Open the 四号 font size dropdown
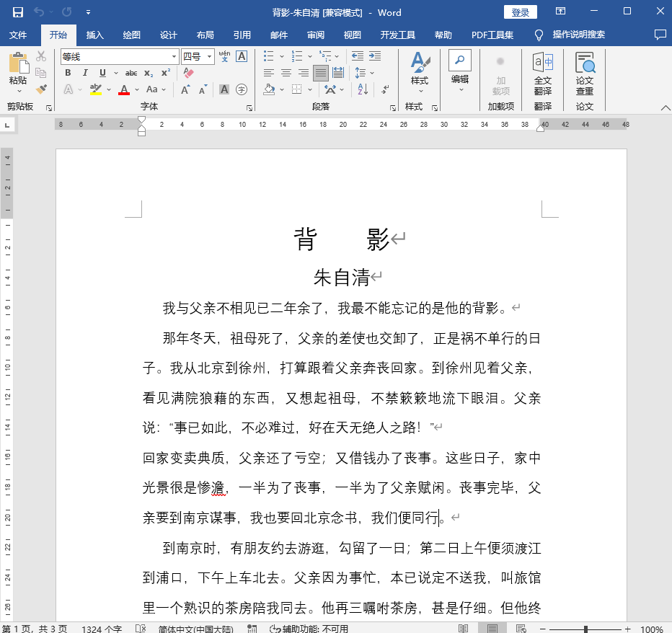The image size is (672, 633). click(209, 56)
